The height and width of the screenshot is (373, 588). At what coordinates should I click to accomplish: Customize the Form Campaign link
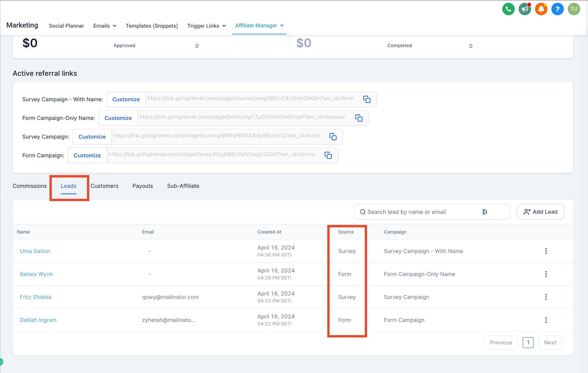pos(87,155)
